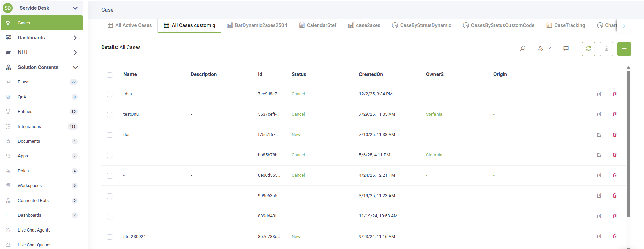Open the All Active Cases tab

[129, 25]
